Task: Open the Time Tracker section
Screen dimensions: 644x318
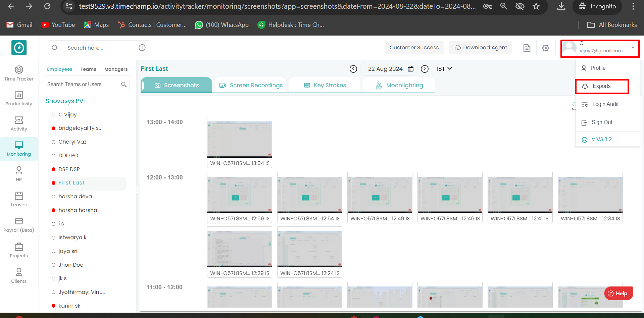Action: 19,73
